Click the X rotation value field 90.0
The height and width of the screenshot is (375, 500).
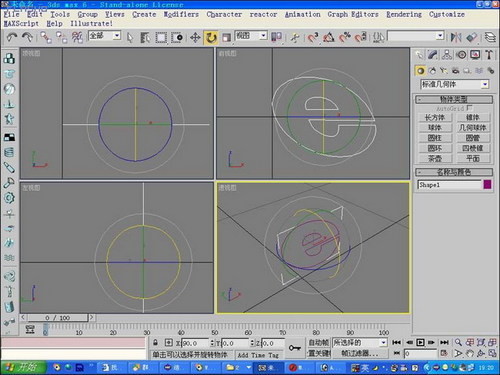[195, 343]
